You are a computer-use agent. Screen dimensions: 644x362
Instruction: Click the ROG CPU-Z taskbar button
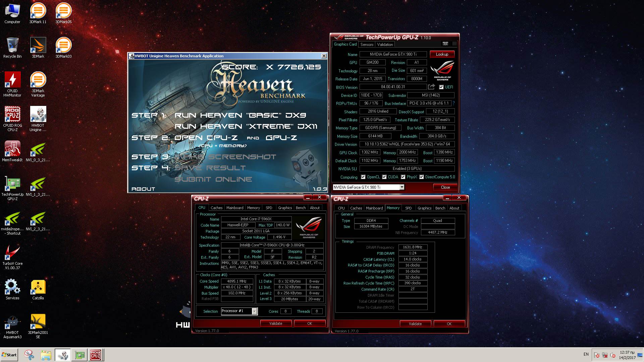[x=96, y=355]
